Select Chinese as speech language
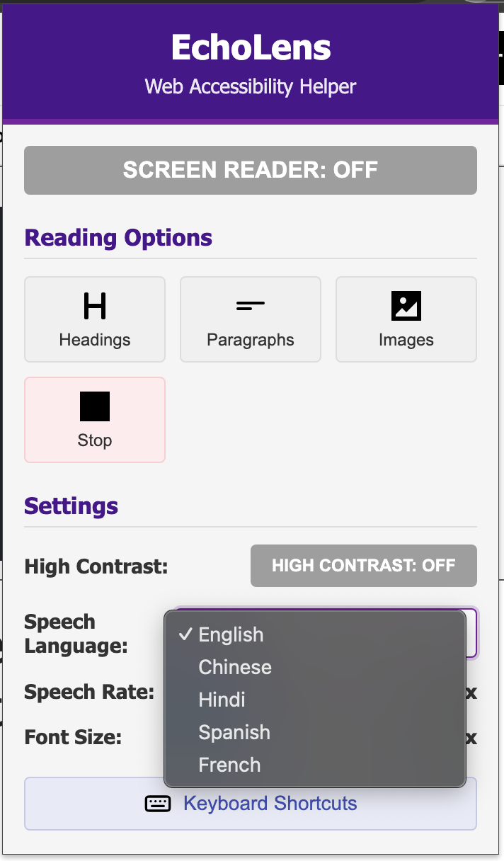 (235, 667)
